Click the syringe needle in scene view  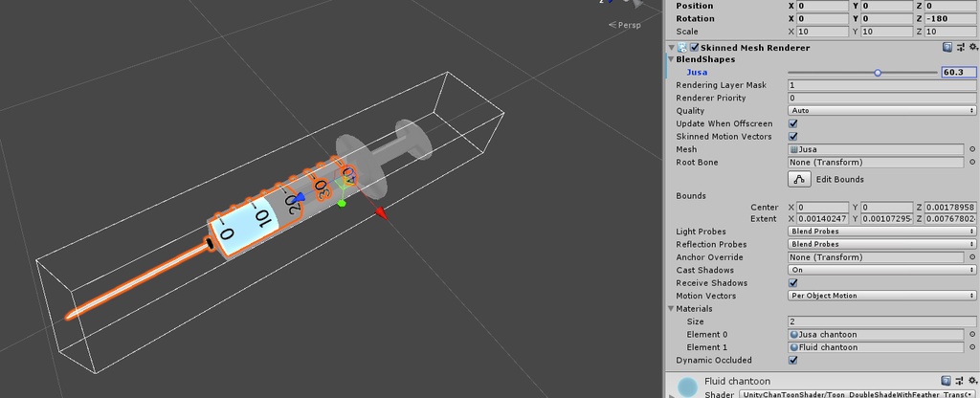138,281
